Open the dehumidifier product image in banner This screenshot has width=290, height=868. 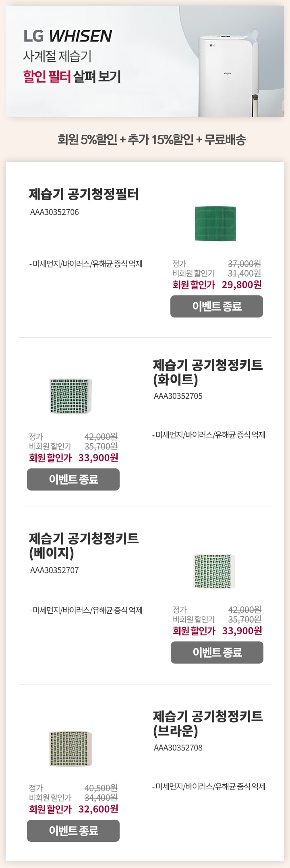pyautogui.click(x=229, y=73)
